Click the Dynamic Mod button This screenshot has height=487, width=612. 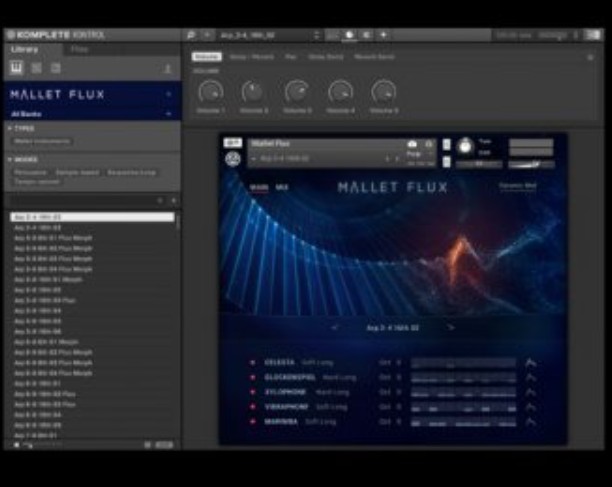(x=518, y=186)
